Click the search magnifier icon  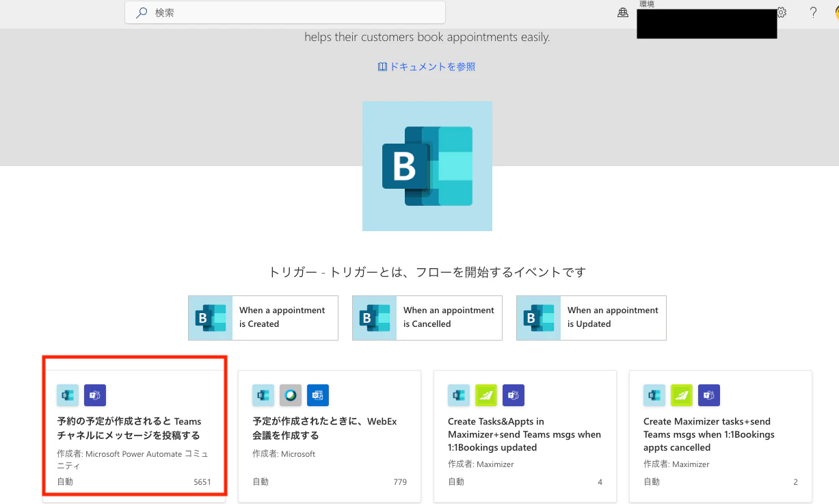(142, 12)
